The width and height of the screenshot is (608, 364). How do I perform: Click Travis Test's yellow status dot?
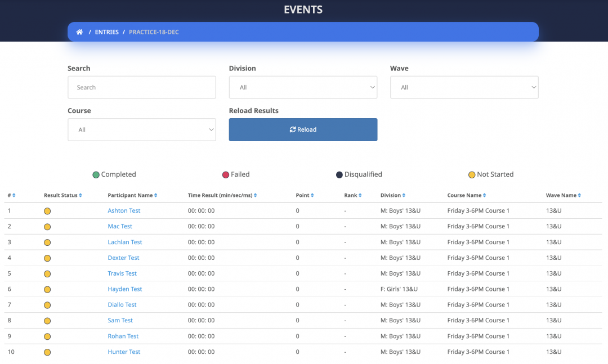[x=47, y=274]
